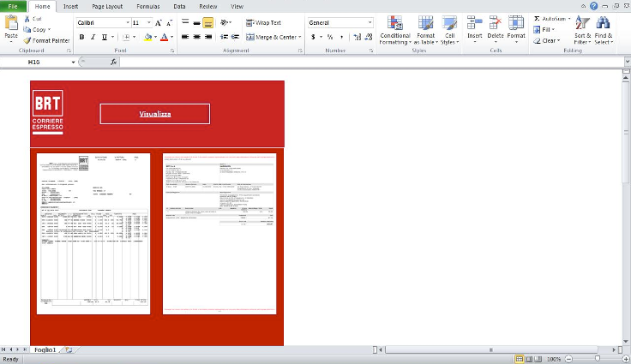Click the Copy icon
Viewport: 631px width, 364px height.
(x=27, y=29)
